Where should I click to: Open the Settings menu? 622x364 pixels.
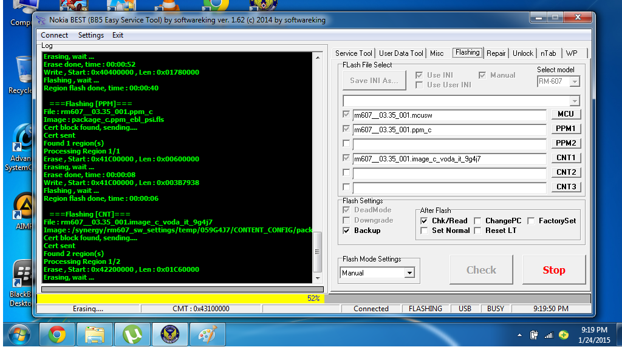(x=91, y=35)
